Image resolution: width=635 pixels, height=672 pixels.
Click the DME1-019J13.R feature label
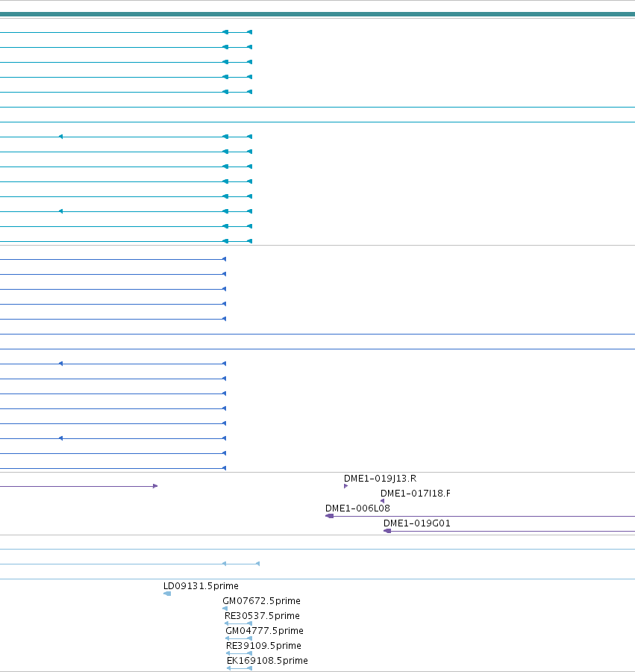[380, 479]
